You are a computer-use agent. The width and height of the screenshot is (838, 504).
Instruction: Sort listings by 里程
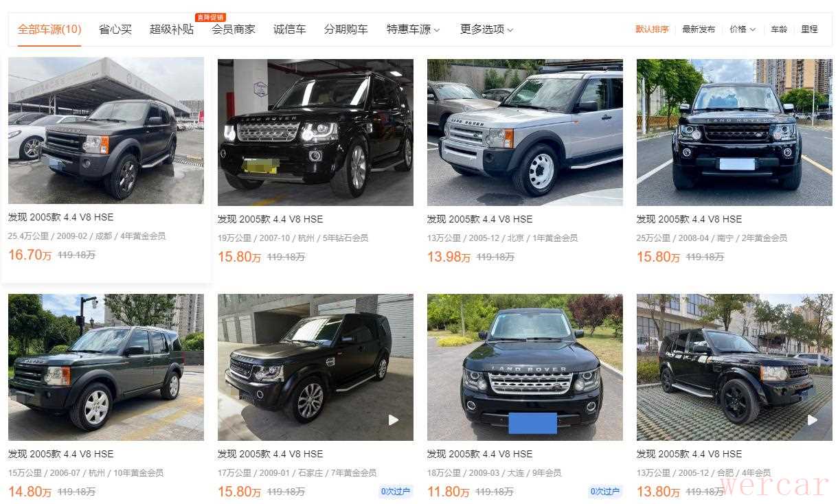coord(809,30)
